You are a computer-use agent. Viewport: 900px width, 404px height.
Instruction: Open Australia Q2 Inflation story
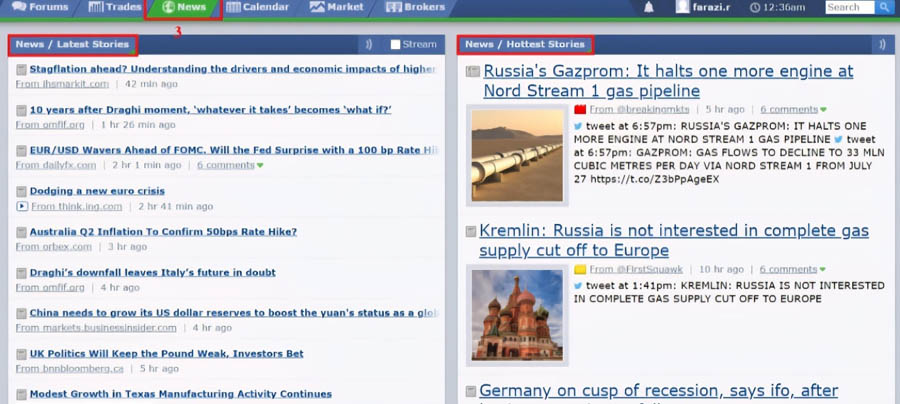coord(163,232)
